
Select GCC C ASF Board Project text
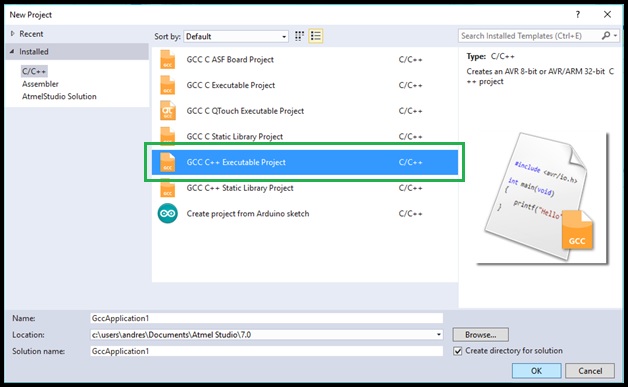tap(230, 60)
